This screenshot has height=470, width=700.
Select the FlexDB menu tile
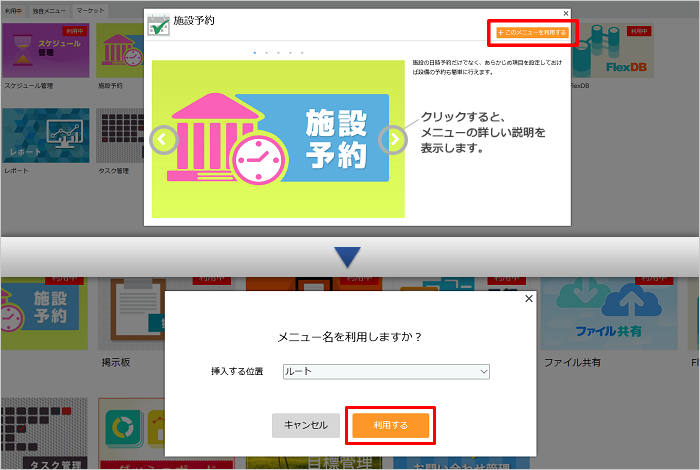tap(612, 51)
